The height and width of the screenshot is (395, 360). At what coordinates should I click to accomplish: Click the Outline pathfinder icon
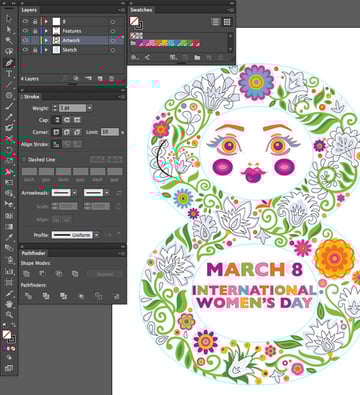(99, 296)
